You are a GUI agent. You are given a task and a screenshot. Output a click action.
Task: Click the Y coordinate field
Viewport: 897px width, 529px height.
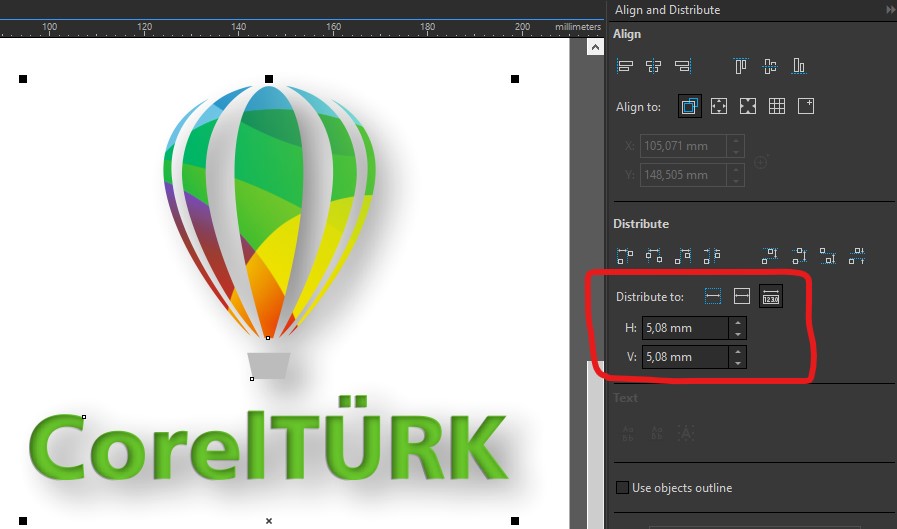click(x=683, y=175)
